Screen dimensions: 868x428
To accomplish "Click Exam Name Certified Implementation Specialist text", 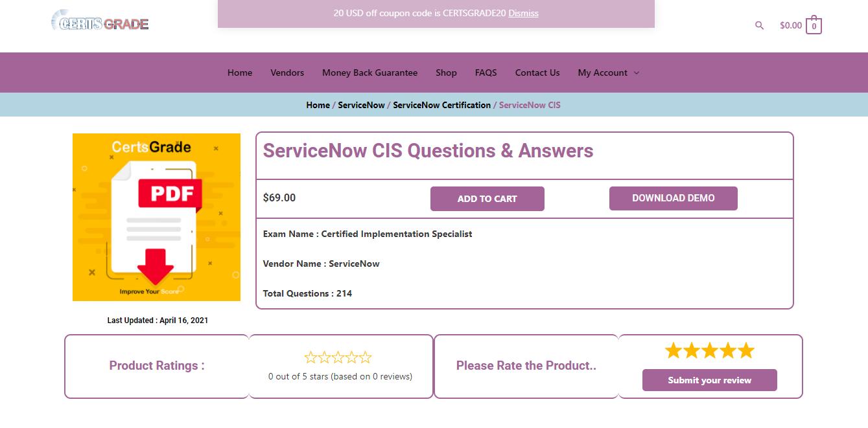I will click(x=368, y=234).
